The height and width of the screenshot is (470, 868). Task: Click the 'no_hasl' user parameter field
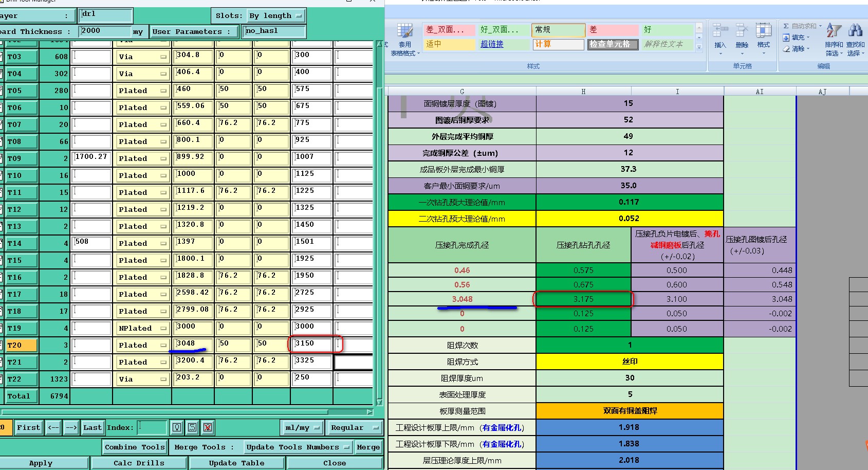point(274,31)
